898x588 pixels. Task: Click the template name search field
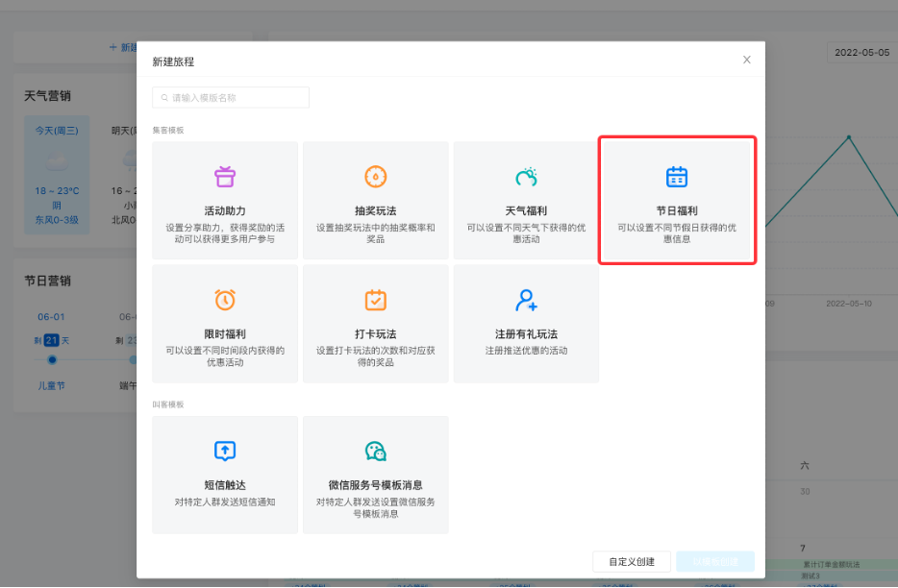[236, 97]
